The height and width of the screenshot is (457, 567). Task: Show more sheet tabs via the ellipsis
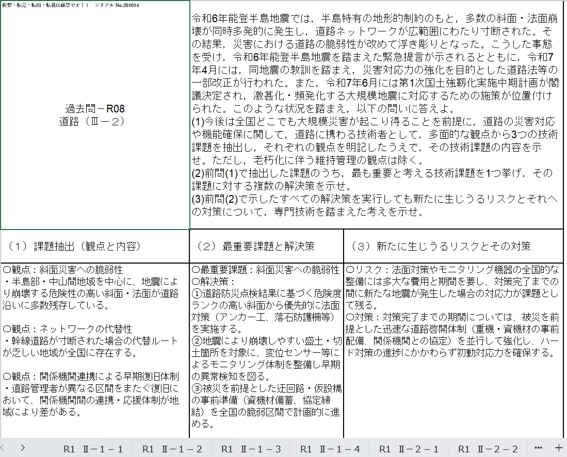(x=538, y=448)
